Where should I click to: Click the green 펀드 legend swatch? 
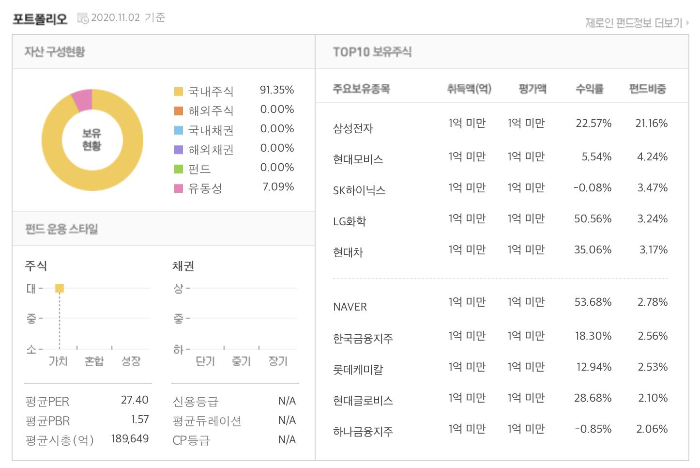coord(178,169)
